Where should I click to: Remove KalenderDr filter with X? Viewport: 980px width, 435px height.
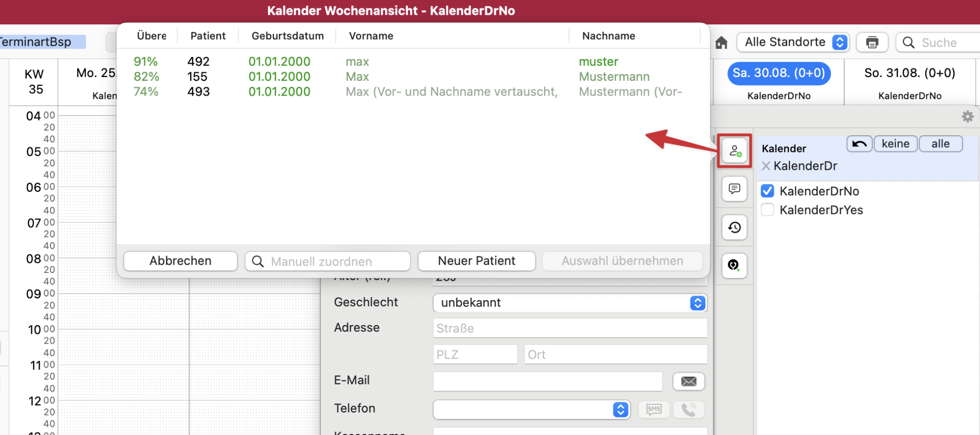(x=766, y=166)
